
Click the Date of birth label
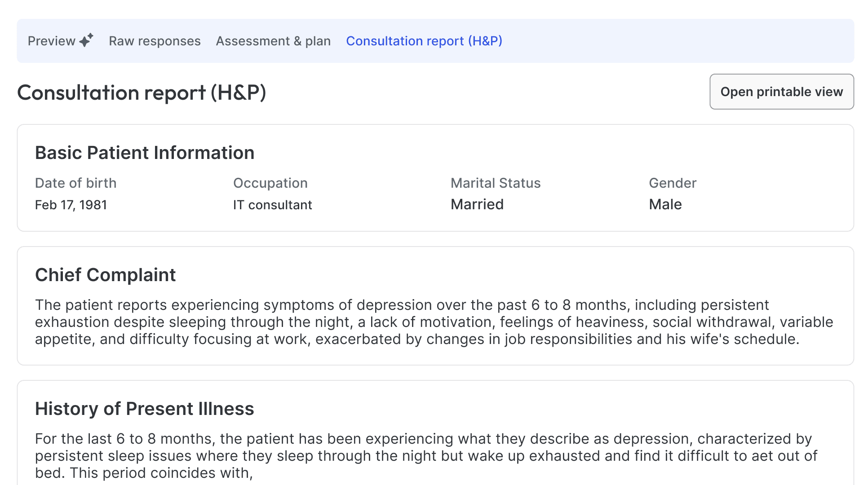[75, 183]
